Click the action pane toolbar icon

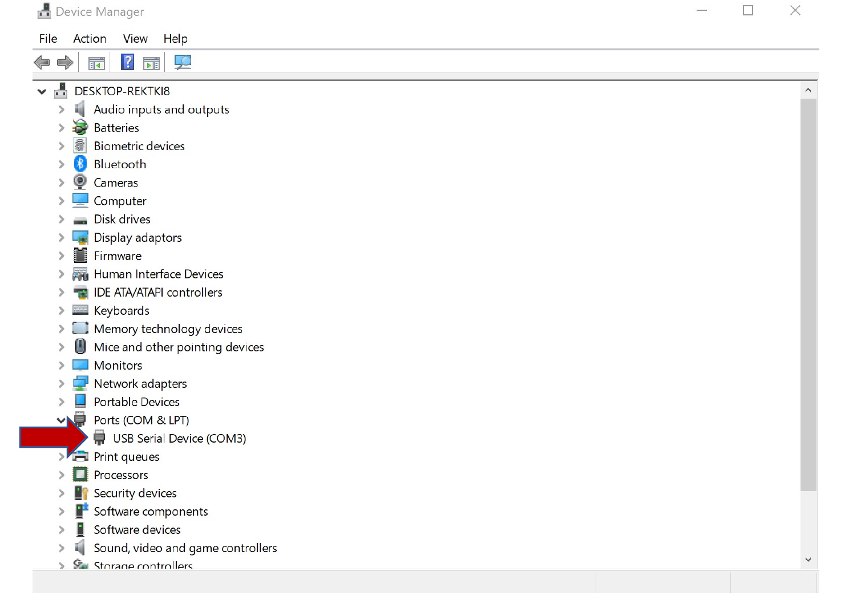pos(151,63)
